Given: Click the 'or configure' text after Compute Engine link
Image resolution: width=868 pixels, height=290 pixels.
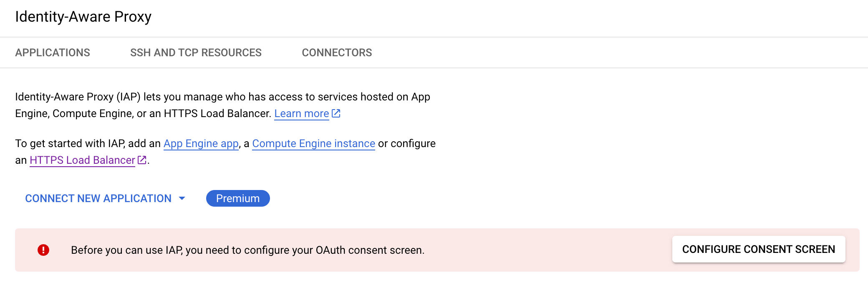Looking at the screenshot, I should [x=407, y=143].
